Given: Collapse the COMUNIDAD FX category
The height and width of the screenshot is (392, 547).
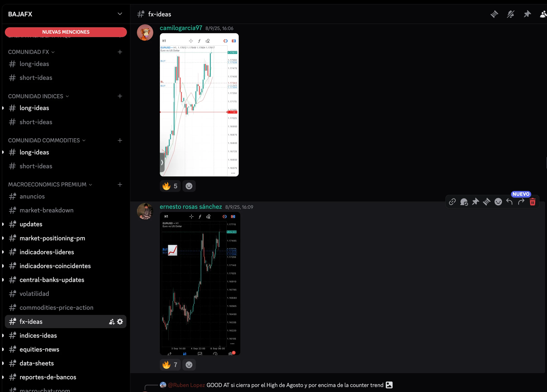Looking at the screenshot, I should point(31,52).
